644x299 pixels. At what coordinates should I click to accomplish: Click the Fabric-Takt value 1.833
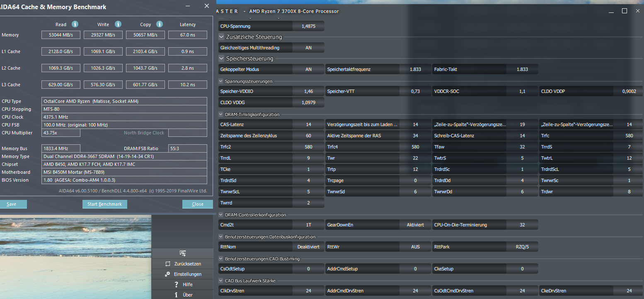522,69
